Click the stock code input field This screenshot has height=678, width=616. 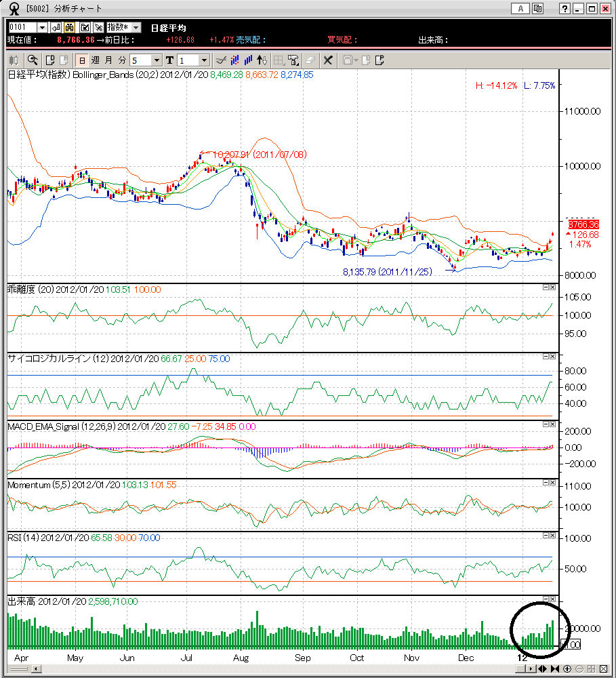coord(22,27)
